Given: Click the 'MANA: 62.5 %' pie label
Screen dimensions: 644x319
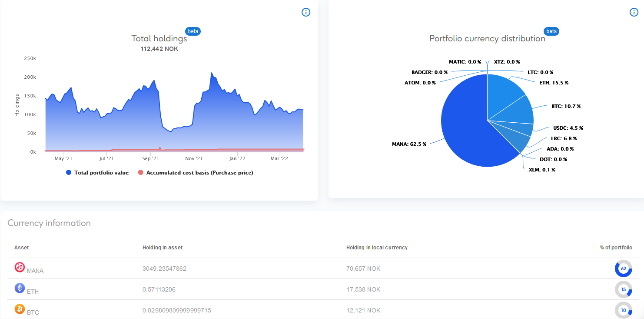Looking at the screenshot, I should (409, 144).
